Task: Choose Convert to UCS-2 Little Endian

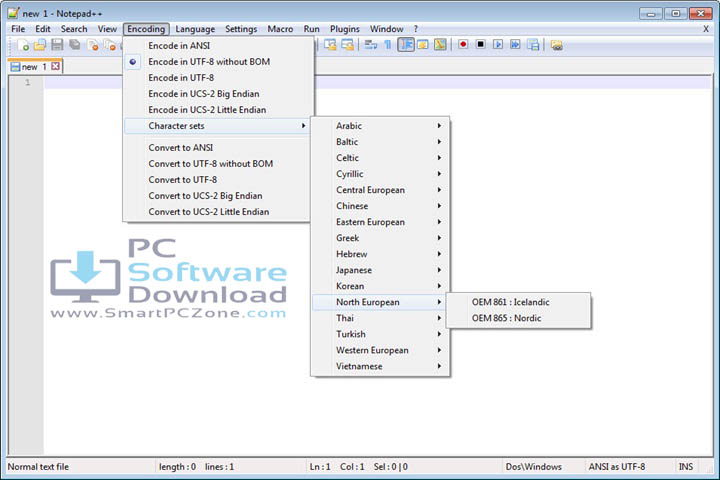Action: 217,212
